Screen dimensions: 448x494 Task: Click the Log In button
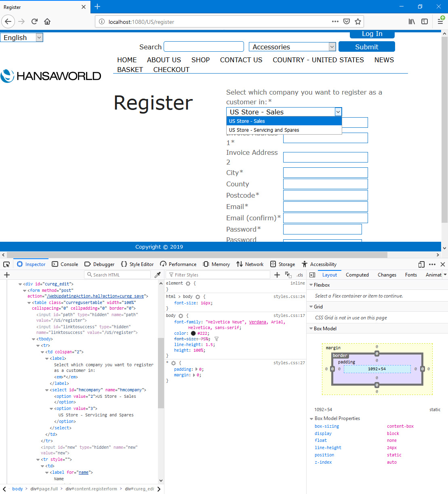pos(372,34)
